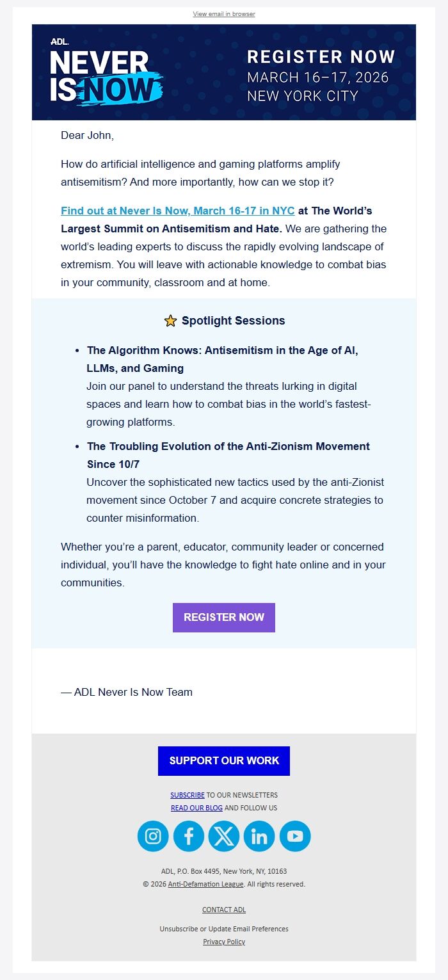Screen dimensions: 448x980
Task: Follow the Never Is Now March 16-17 link
Action: [177, 211]
